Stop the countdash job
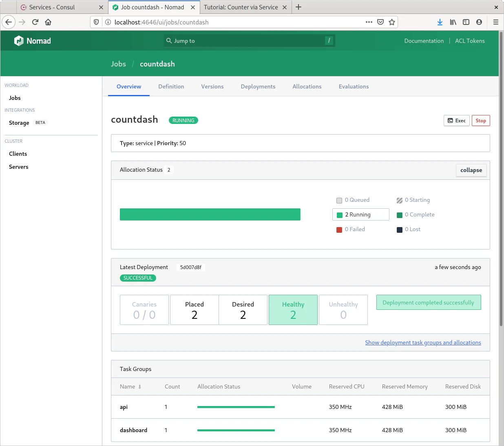The height and width of the screenshot is (446, 504). [481, 121]
